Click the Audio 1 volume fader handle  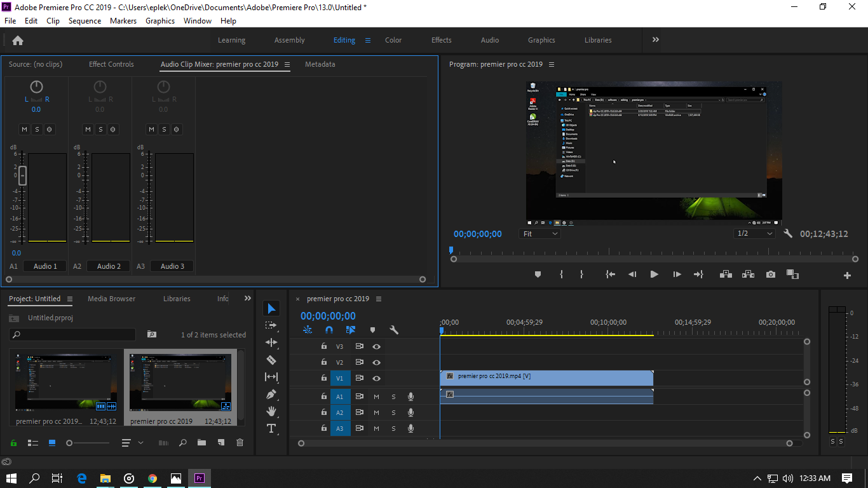22,175
